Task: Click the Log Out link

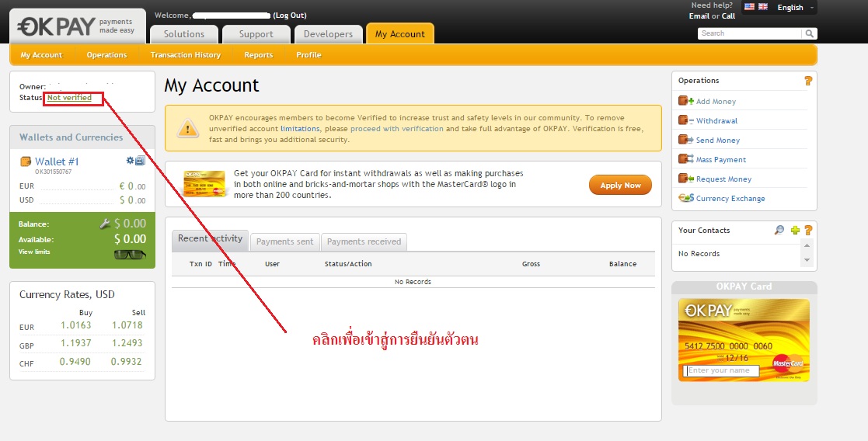Action: tap(290, 16)
